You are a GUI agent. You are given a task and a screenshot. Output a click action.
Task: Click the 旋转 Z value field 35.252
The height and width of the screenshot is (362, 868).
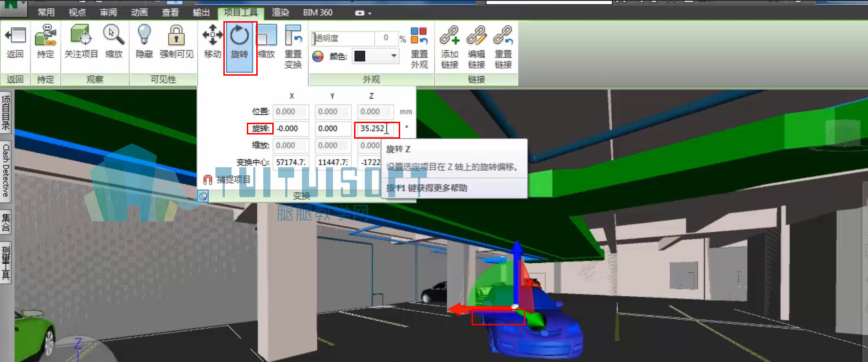click(x=375, y=128)
